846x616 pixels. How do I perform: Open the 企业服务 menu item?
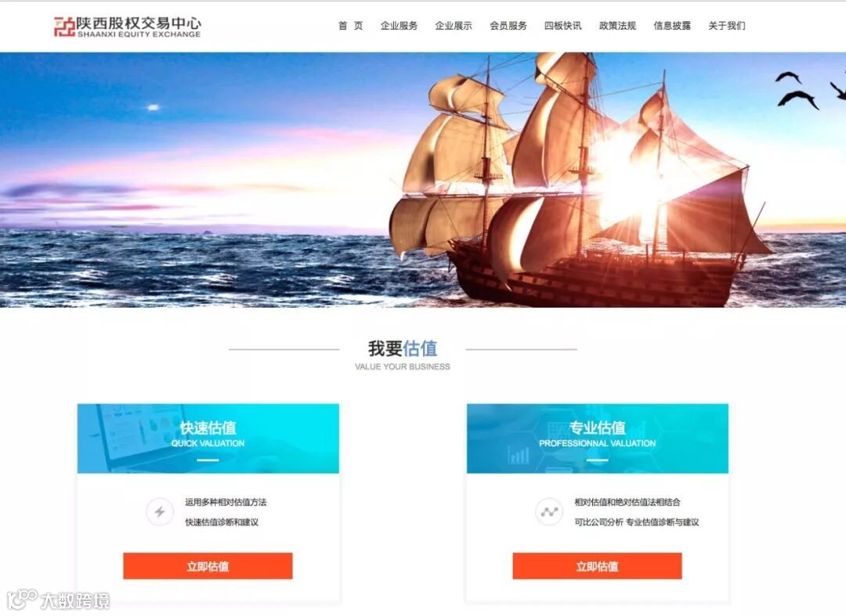pos(399,26)
